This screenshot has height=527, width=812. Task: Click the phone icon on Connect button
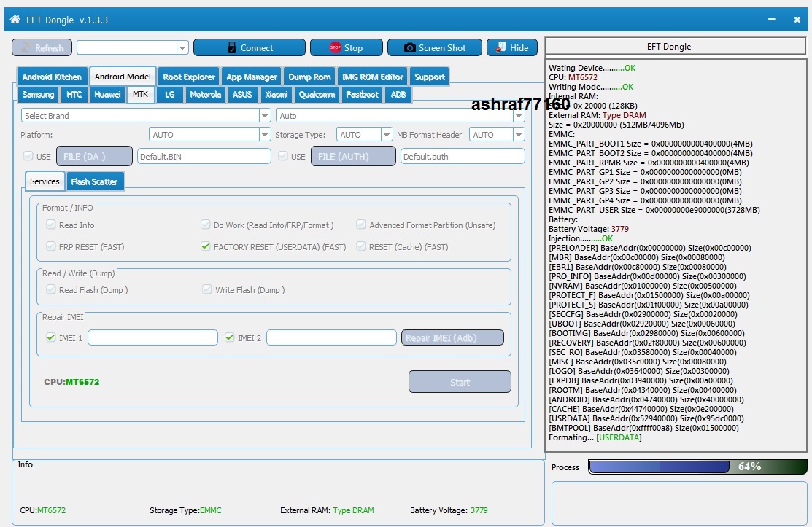(232, 47)
